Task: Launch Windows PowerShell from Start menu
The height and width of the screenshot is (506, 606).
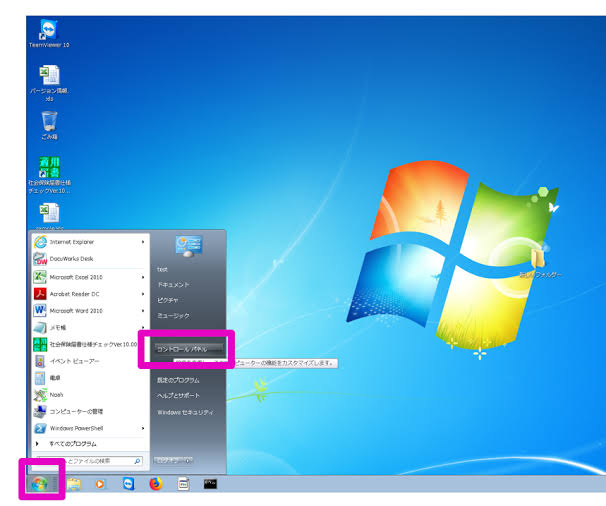Action: [x=90, y=428]
